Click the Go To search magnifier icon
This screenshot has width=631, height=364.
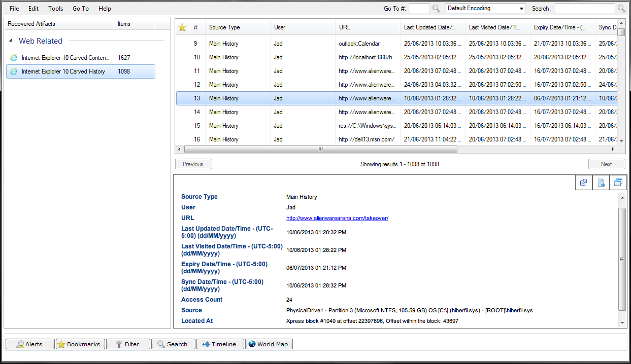[437, 8]
